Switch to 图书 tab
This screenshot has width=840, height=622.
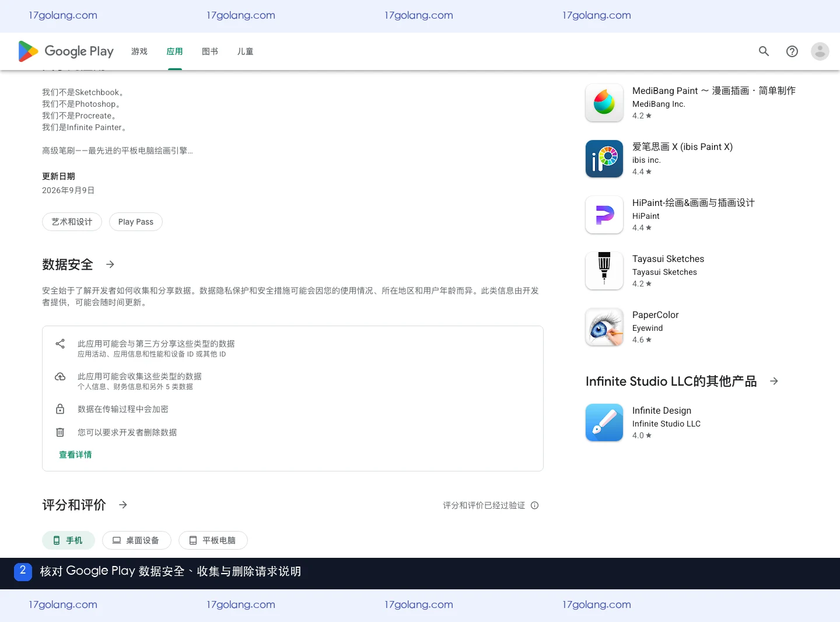point(210,51)
